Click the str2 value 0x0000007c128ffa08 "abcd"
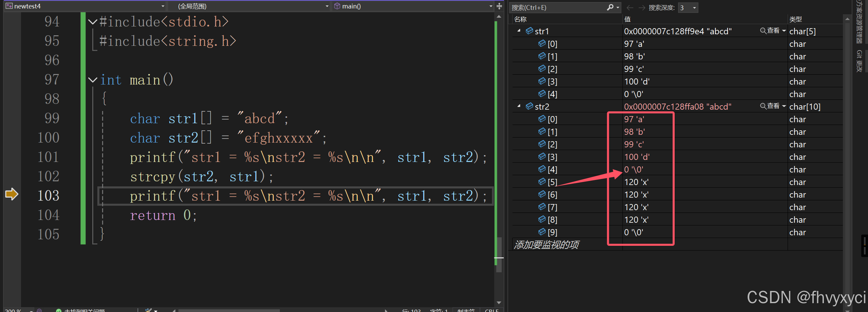The image size is (868, 312). [x=678, y=107]
